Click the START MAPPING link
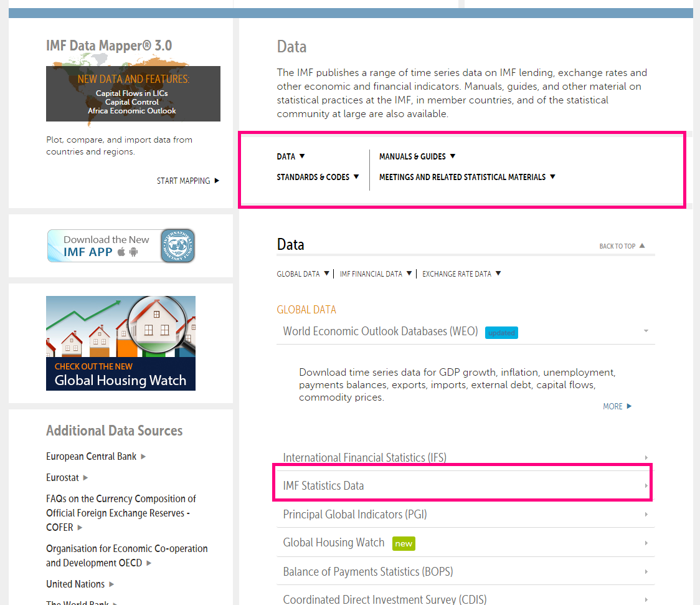The height and width of the screenshot is (605, 700). (184, 181)
